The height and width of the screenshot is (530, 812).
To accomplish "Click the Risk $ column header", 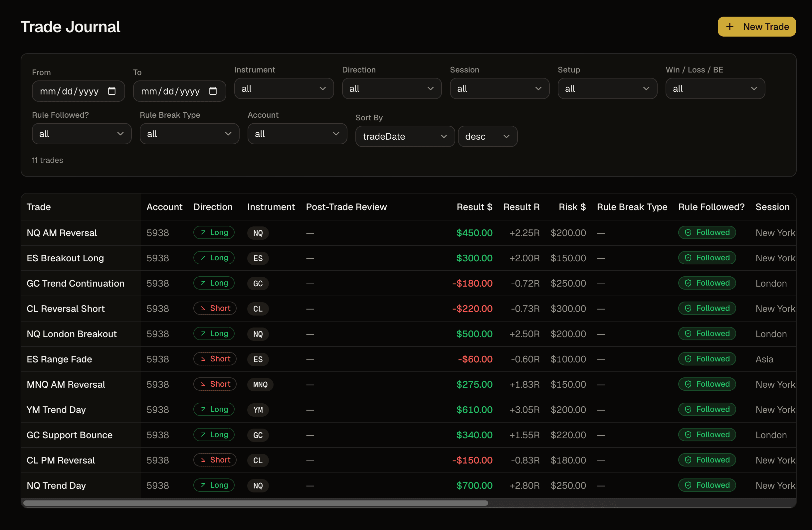I will coord(572,207).
